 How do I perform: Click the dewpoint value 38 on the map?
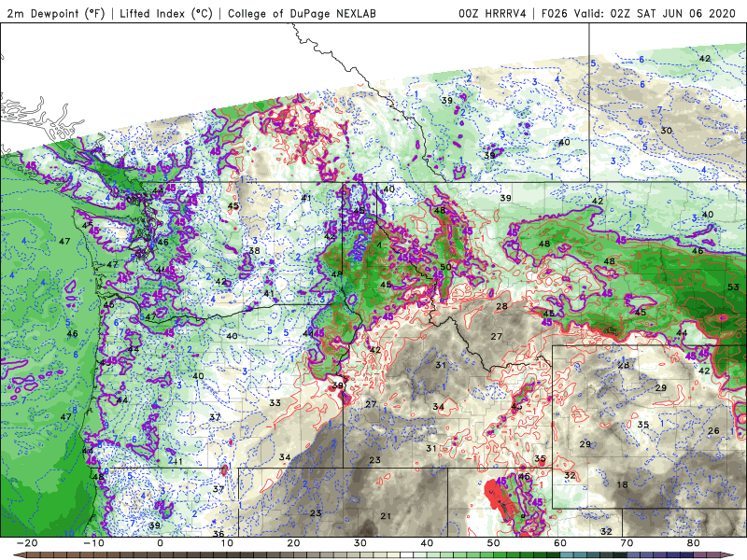(x=254, y=251)
